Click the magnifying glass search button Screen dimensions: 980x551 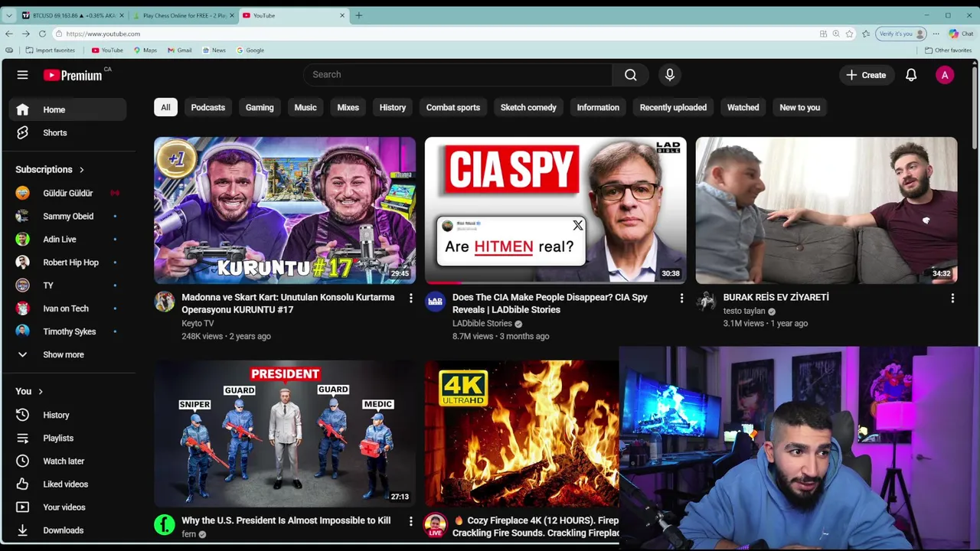tap(630, 74)
